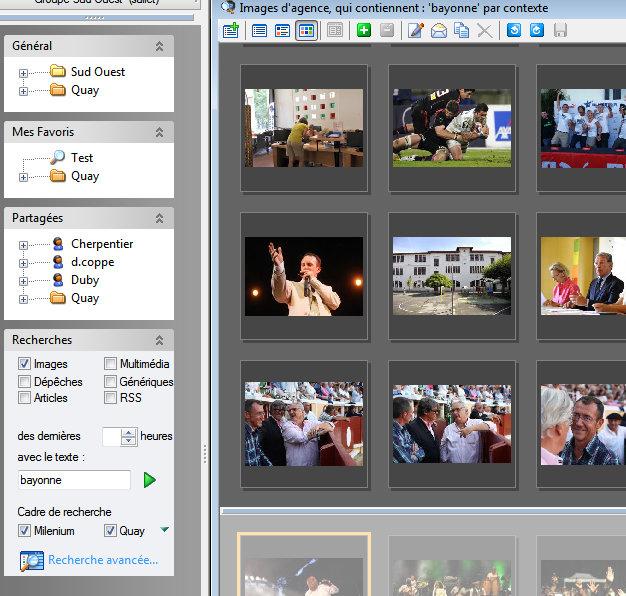The image size is (626, 596).
Task: Click the open envelope mail icon
Action: click(x=439, y=31)
